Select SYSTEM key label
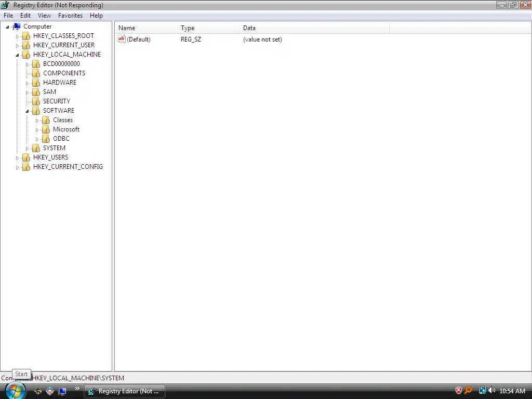Screen dimensions: 532x399 point(54,148)
